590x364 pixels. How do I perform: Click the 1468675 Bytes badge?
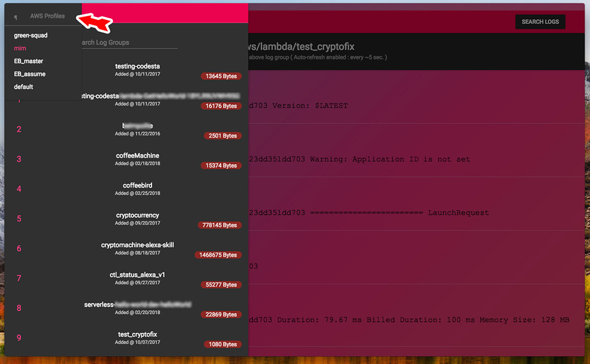point(218,255)
